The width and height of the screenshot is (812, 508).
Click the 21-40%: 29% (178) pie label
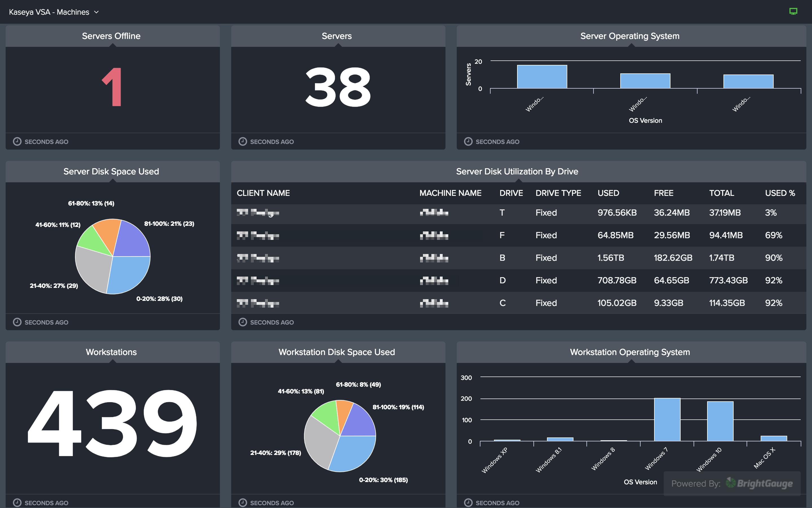[275, 453]
